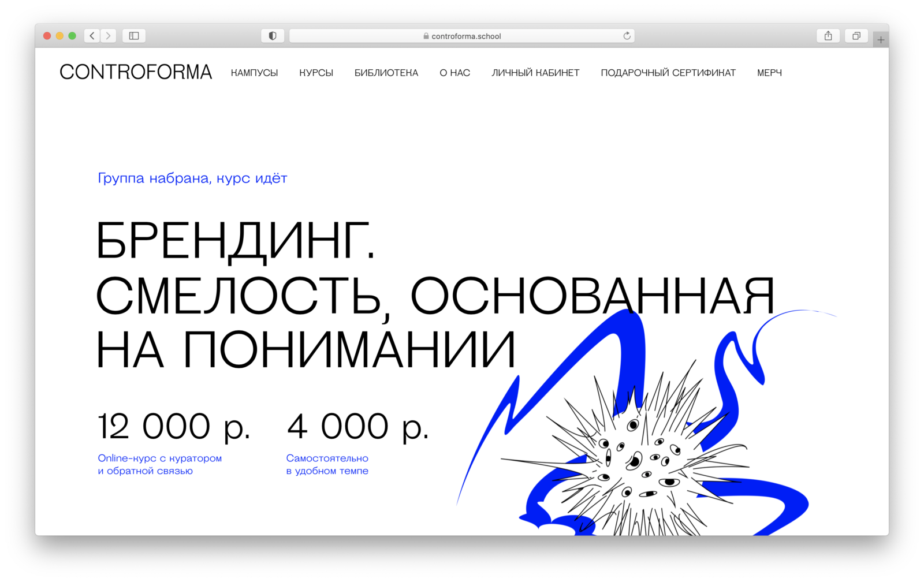Click the Safari back navigation arrow
Viewport: 924px width, 582px height.
coord(92,36)
